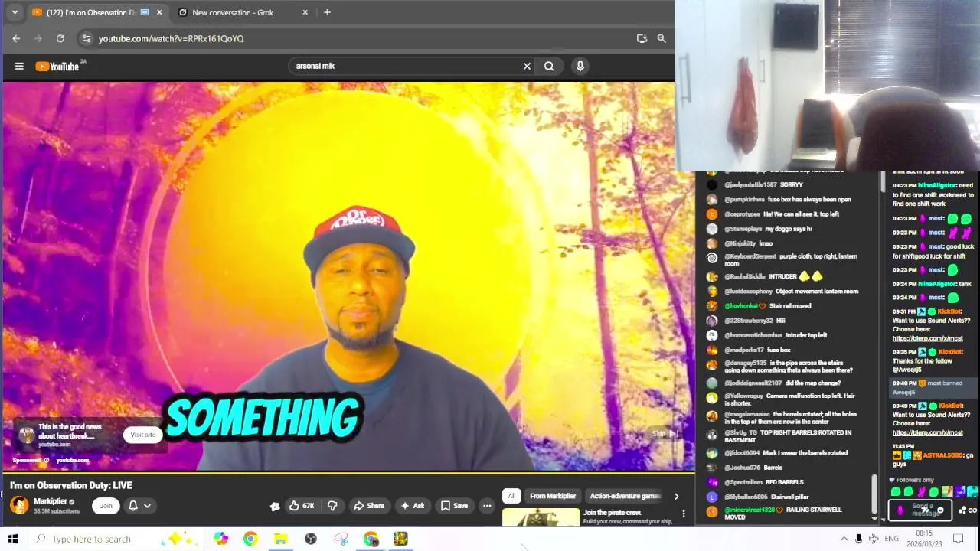Screen dimensions: 980x551
Task: Select the 'From Markiplier' chip
Action: (x=553, y=496)
